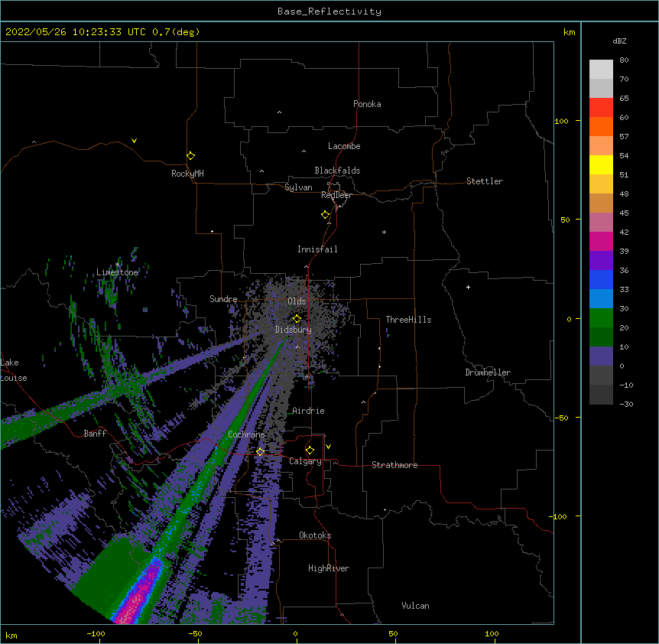
Task: Select the yellow diamond marker below Cochrane
Action: (260, 451)
